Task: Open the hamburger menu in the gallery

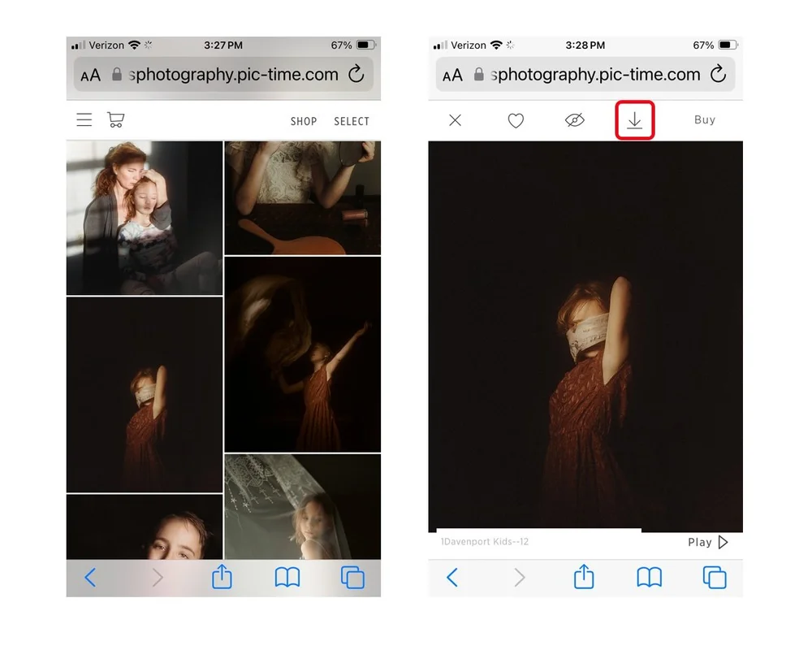Action: coord(84,119)
